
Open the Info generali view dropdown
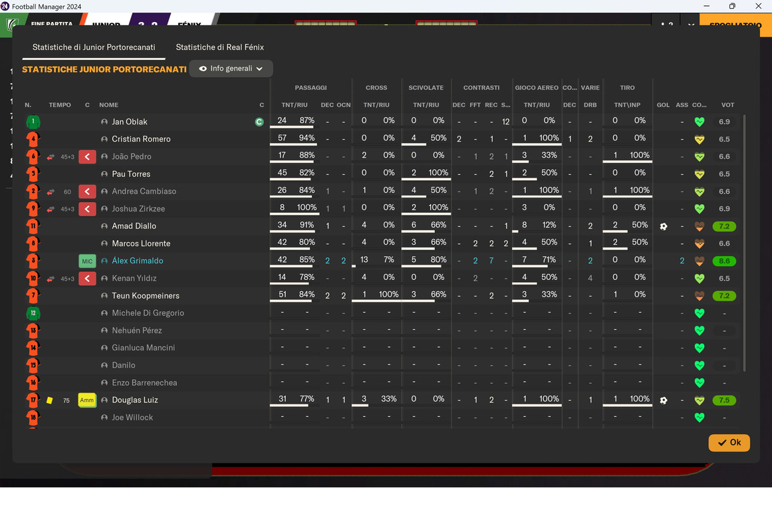coord(231,68)
